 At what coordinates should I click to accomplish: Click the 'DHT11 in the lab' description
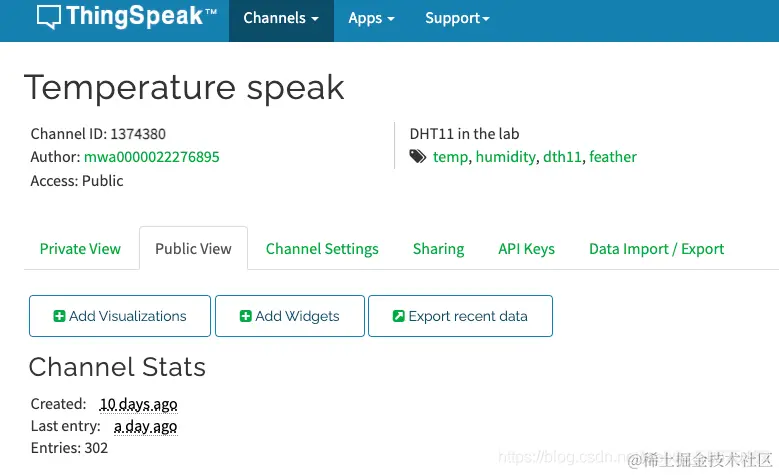[464, 134]
